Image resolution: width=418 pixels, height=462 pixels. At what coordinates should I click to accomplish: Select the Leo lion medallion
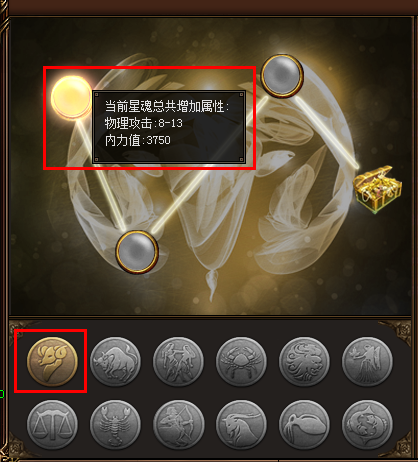pyautogui.click(x=304, y=361)
